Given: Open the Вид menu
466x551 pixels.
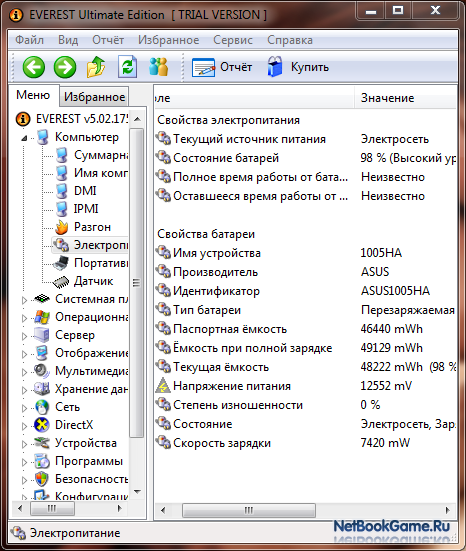Looking at the screenshot, I should pyautogui.click(x=68, y=40).
